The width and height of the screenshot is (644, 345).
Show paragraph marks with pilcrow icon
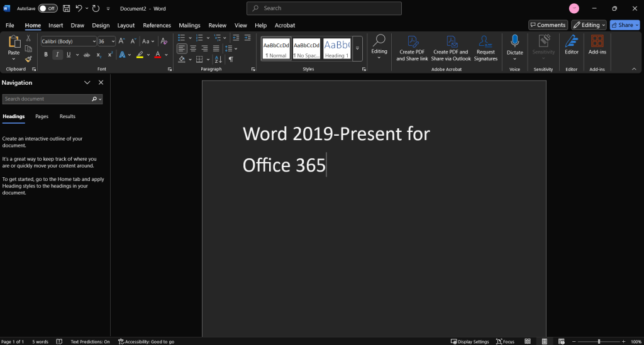231,59
